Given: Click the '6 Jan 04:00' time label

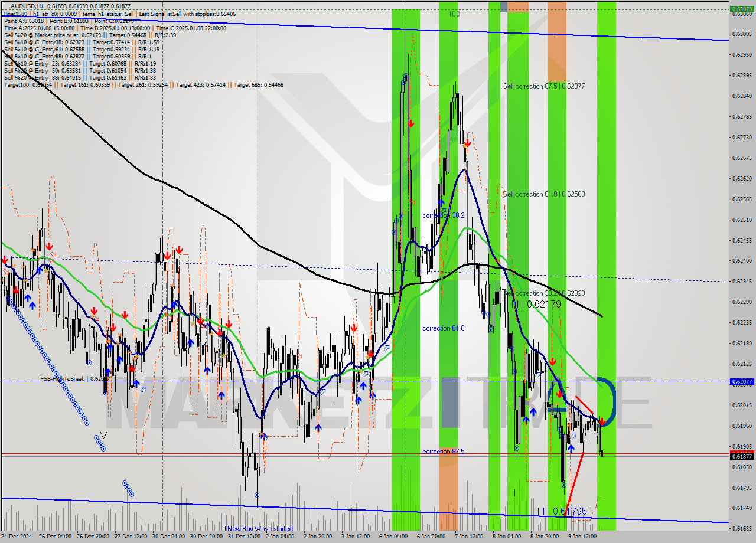Looking at the screenshot, I should pos(393,537).
